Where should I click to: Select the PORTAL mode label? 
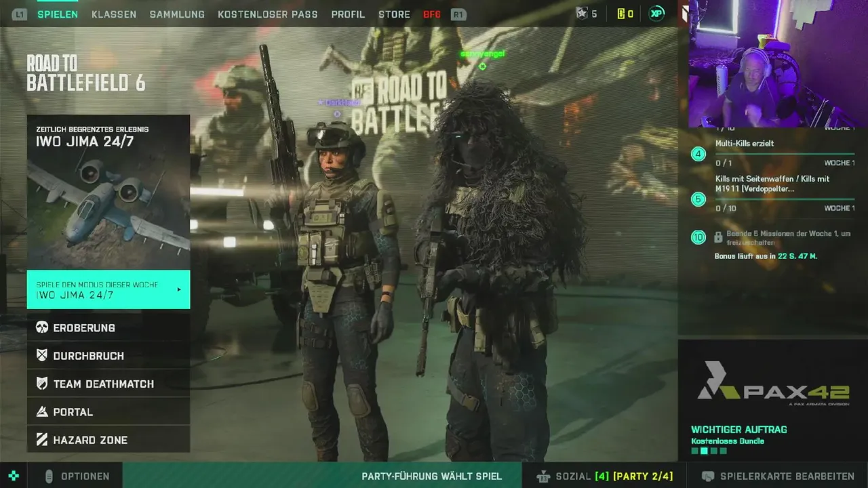click(73, 411)
